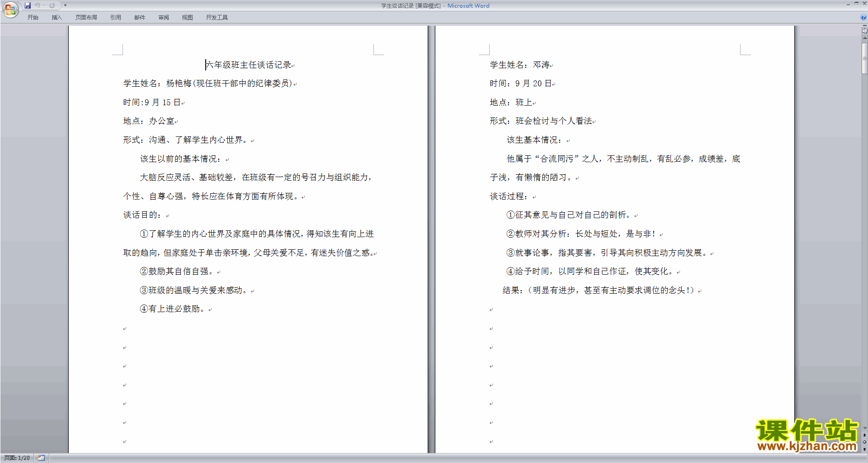Viewport: 868px width, 463px height.
Task: Click the text 学生姓名:邓涛
Action: click(520, 65)
